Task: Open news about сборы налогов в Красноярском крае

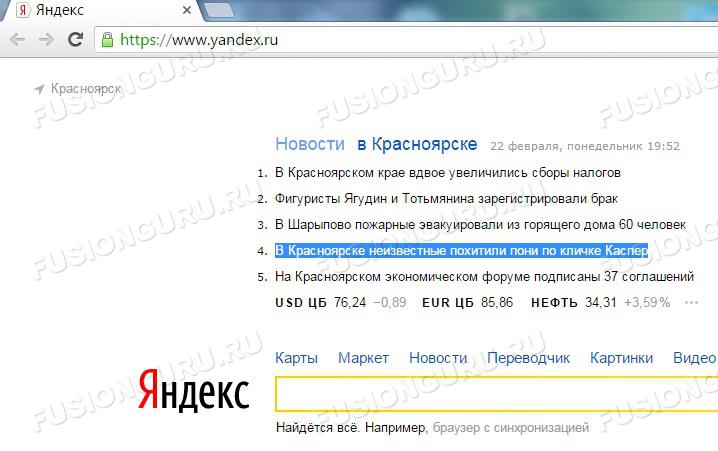Action: pyautogui.click(x=448, y=173)
